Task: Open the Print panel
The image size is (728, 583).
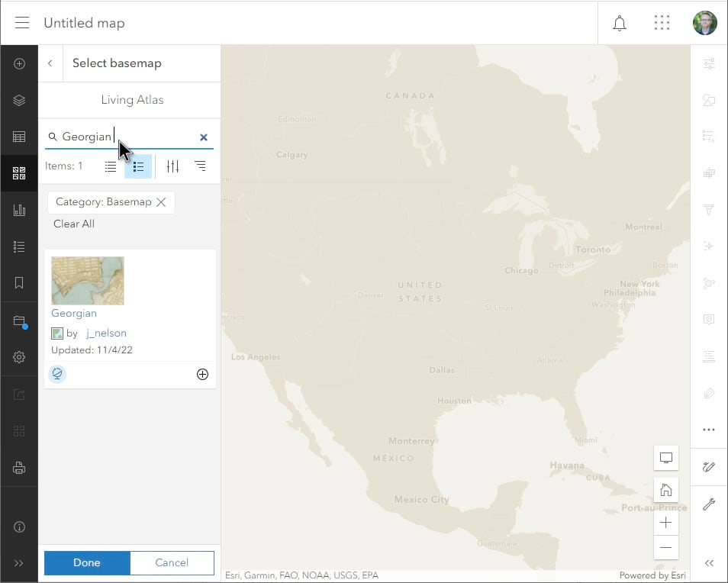Action: [19, 468]
